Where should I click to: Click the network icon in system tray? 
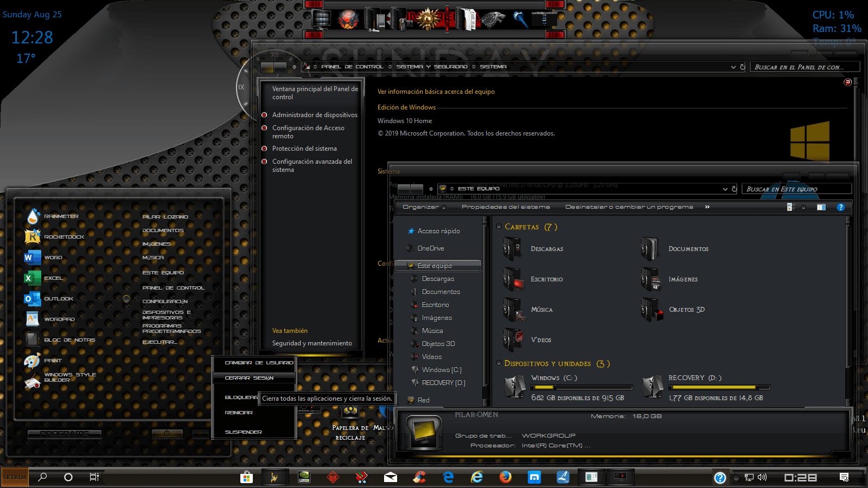point(749,477)
